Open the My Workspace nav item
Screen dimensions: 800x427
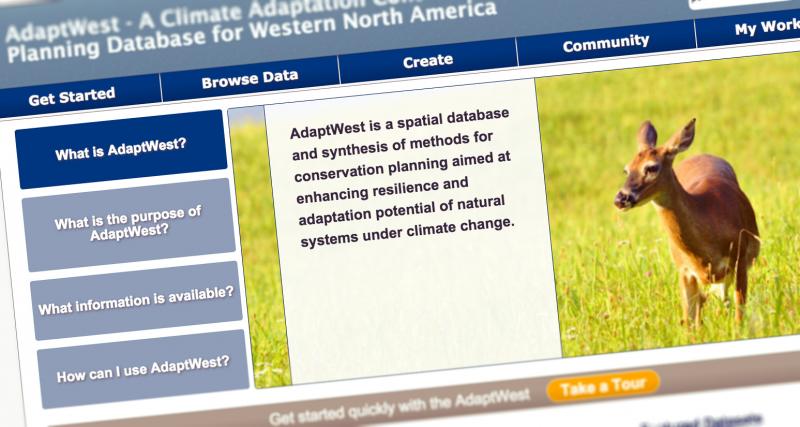(x=765, y=28)
